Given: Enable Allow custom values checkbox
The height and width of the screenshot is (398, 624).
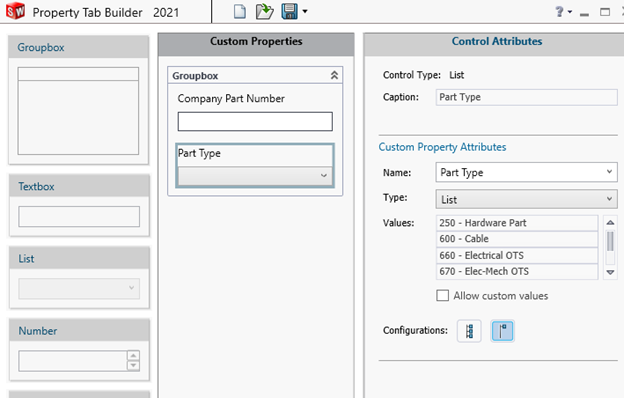Looking at the screenshot, I should click(x=442, y=296).
